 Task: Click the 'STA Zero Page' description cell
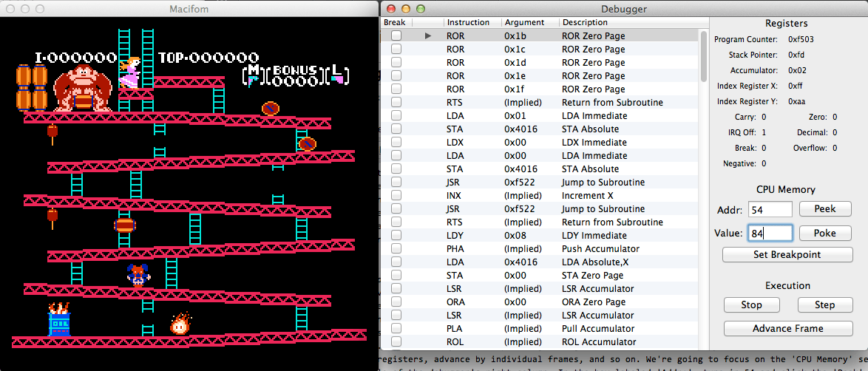pyautogui.click(x=591, y=275)
